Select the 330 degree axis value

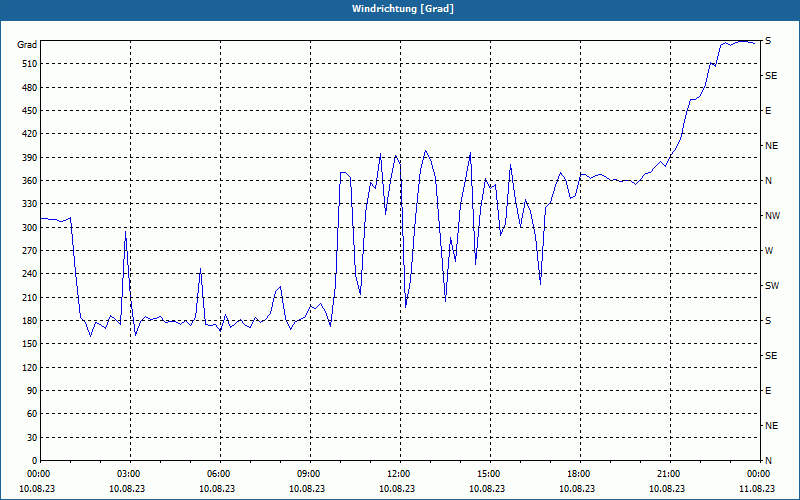(x=30, y=204)
